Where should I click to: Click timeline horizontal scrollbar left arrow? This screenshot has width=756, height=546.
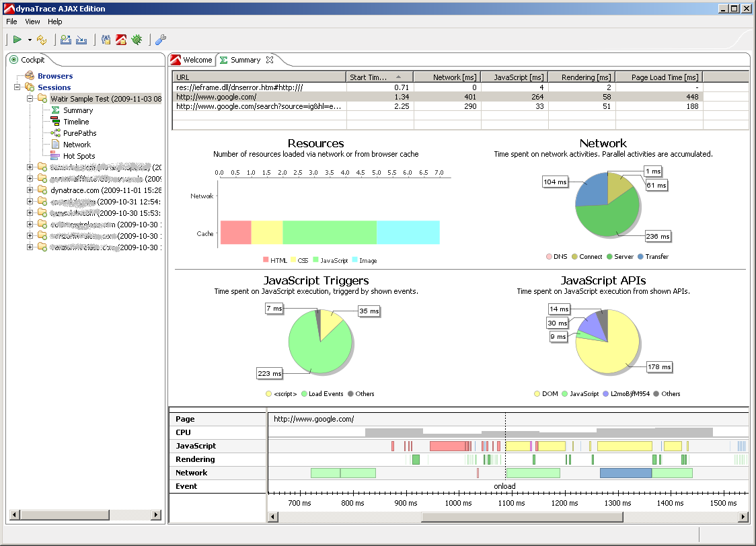pyautogui.click(x=273, y=517)
